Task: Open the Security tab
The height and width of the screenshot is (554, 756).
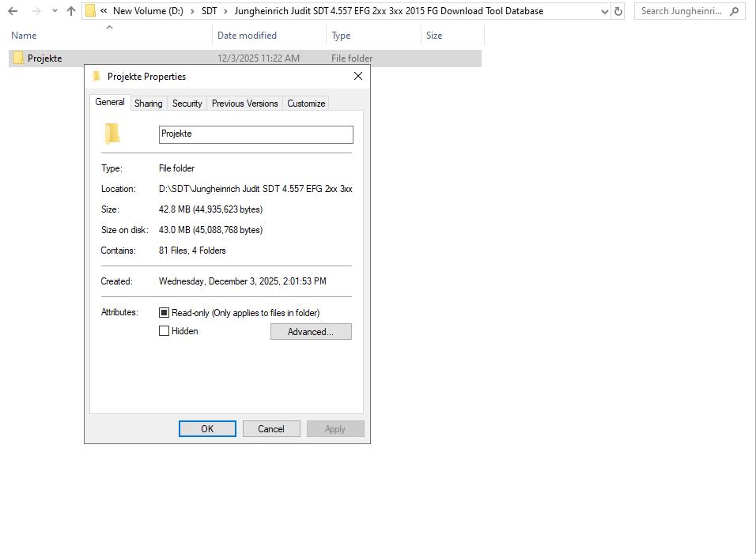Action: point(187,104)
